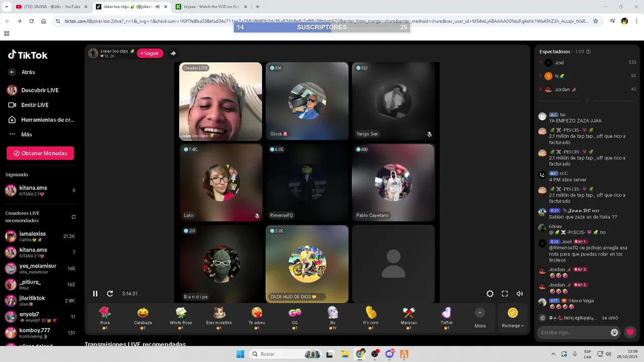Switch to Vnjaaa Kick VOD tab
The height and width of the screenshot is (362, 644).
point(210,7)
